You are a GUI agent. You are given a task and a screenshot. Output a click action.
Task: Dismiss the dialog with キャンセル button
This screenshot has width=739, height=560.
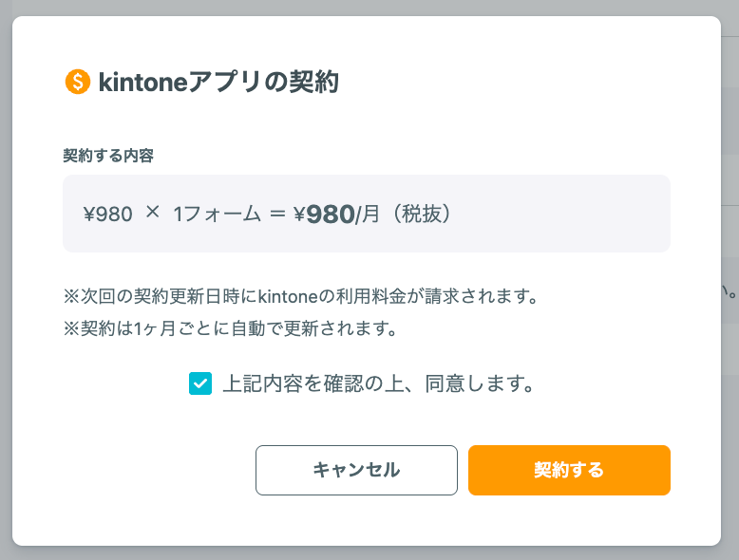(356, 470)
